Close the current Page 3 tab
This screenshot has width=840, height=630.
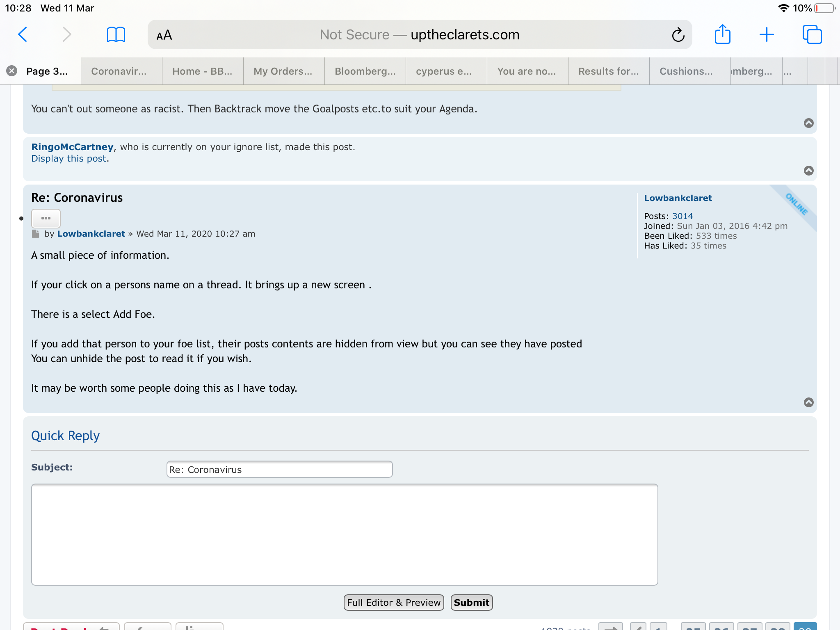click(12, 71)
